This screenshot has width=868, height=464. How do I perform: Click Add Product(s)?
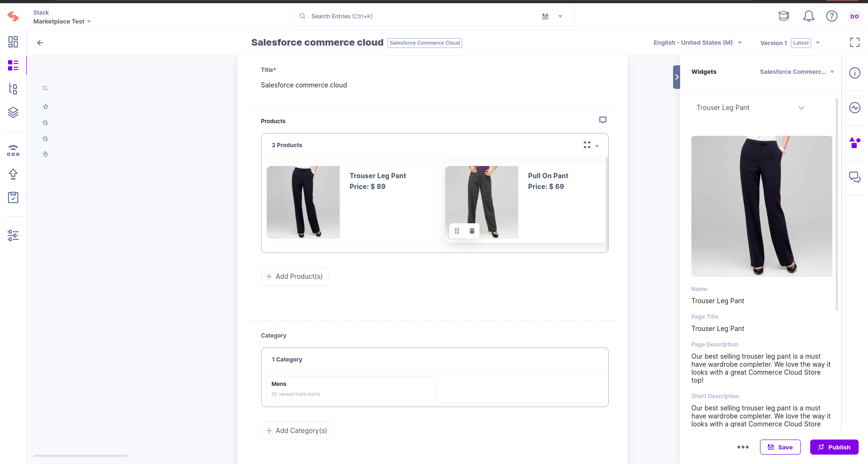(294, 276)
